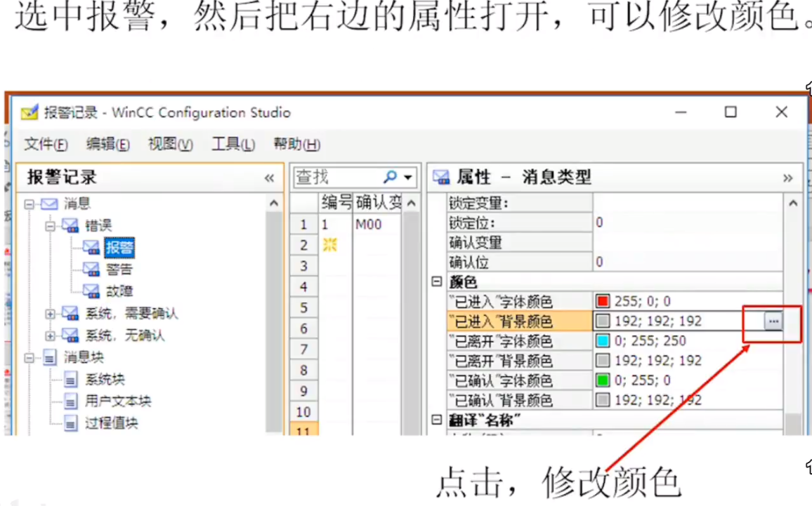Click the red 已进入 字体颜色 swatch
Screen dimensions: 812x506
(602, 301)
